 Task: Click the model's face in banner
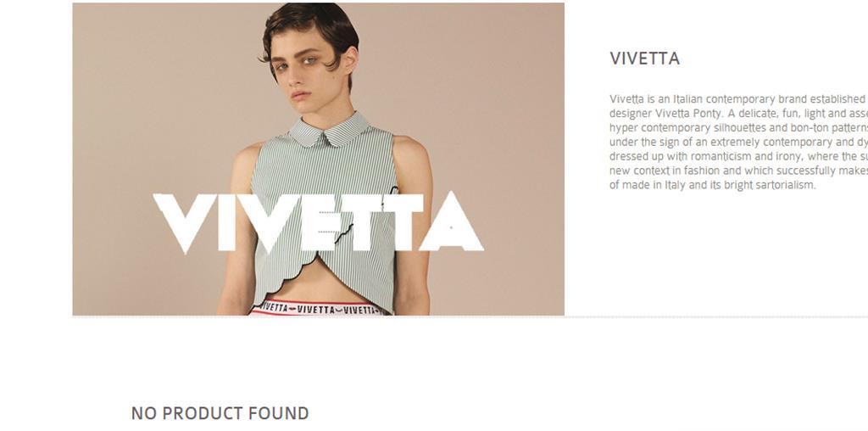(x=303, y=70)
